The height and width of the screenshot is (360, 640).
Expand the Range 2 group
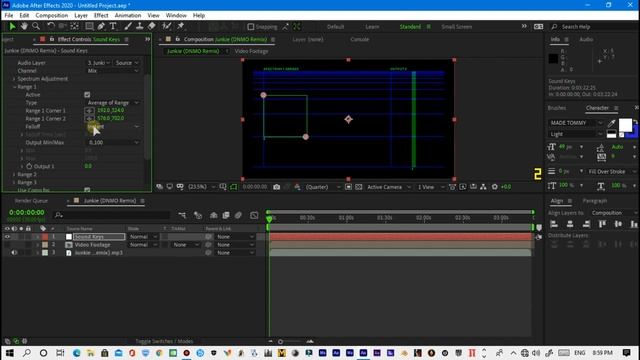[x=14, y=175]
